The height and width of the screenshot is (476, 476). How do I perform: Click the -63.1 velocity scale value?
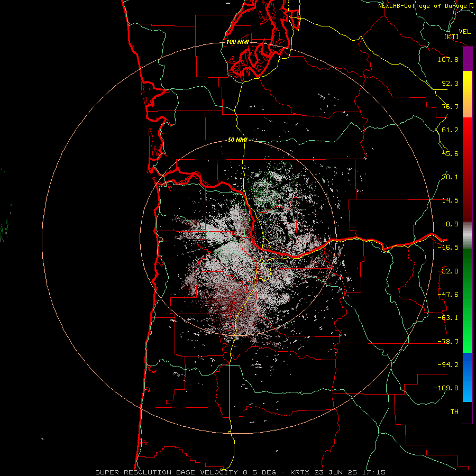(448, 318)
